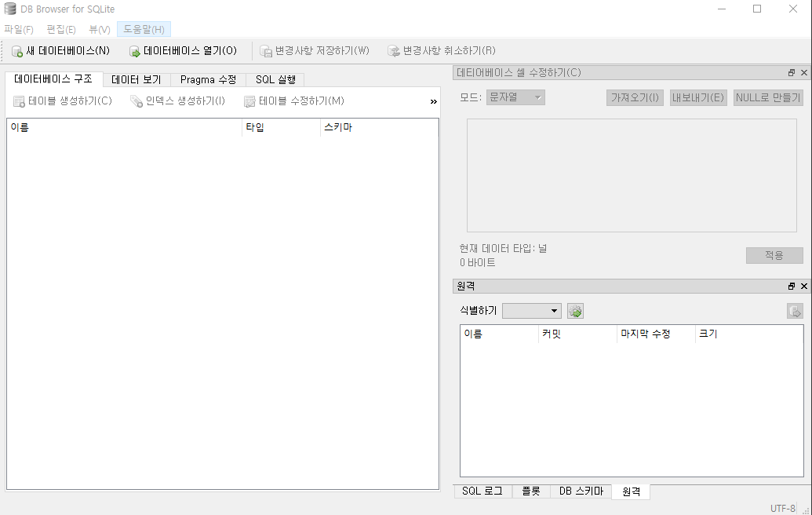The height and width of the screenshot is (515, 812).
Task: Minimize the DB Browser window
Action: [x=722, y=9]
